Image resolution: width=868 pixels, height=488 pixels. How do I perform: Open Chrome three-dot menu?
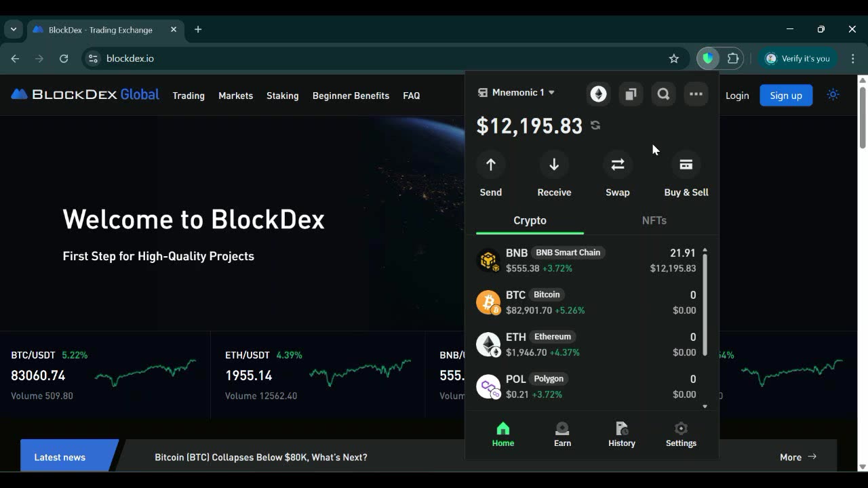(x=853, y=58)
